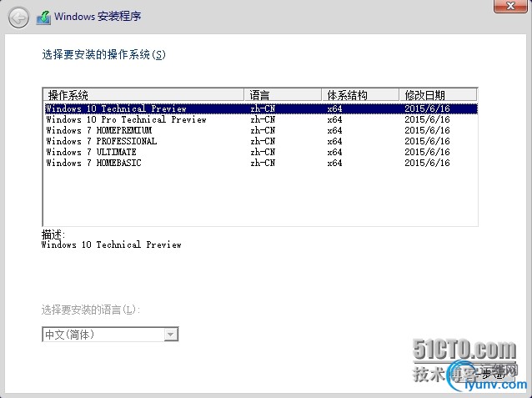532x398 pixels.
Task: Select Windows 7 HOMEPREMIUM row
Action: (260, 130)
